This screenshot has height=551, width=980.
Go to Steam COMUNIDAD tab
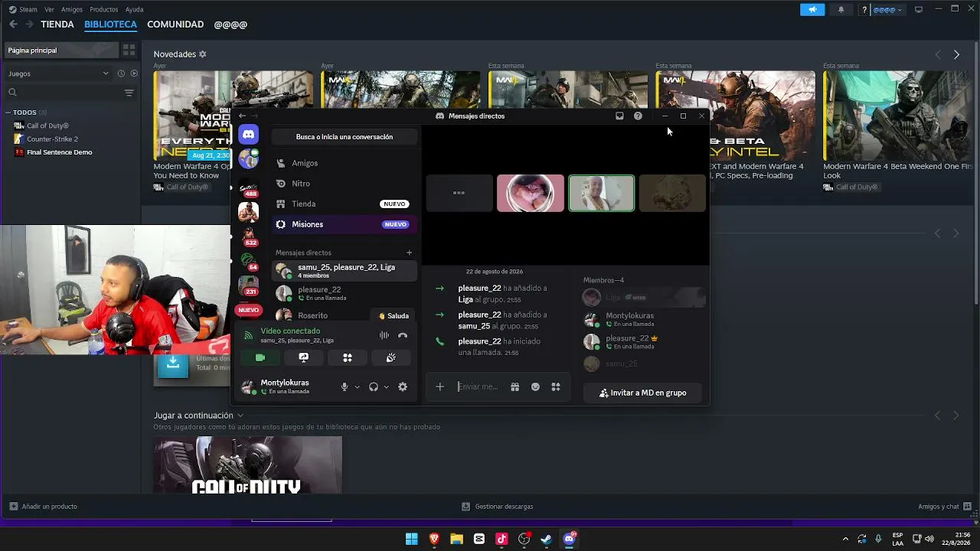(x=175, y=24)
